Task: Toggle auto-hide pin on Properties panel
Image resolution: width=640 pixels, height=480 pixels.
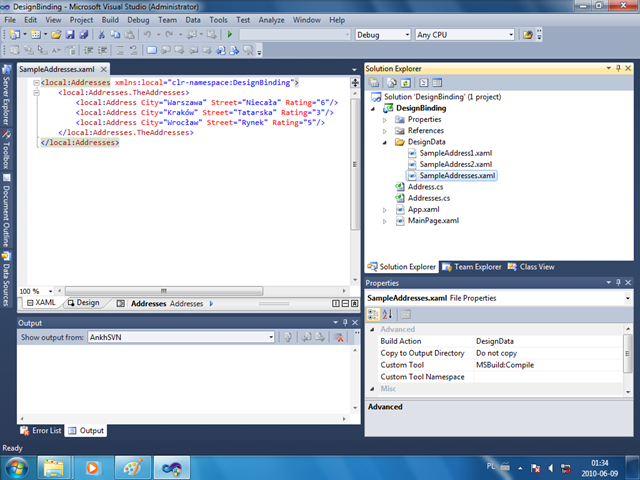Action: point(618,282)
